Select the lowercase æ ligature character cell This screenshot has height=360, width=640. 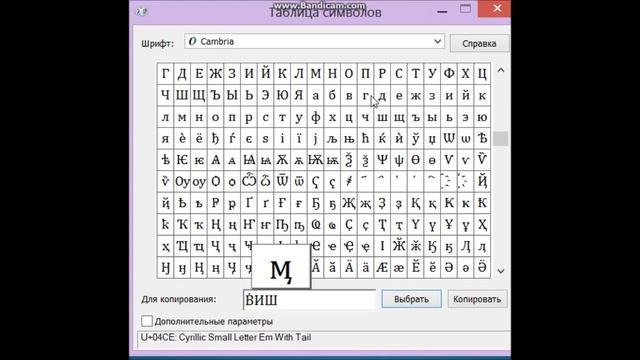coord(399,268)
